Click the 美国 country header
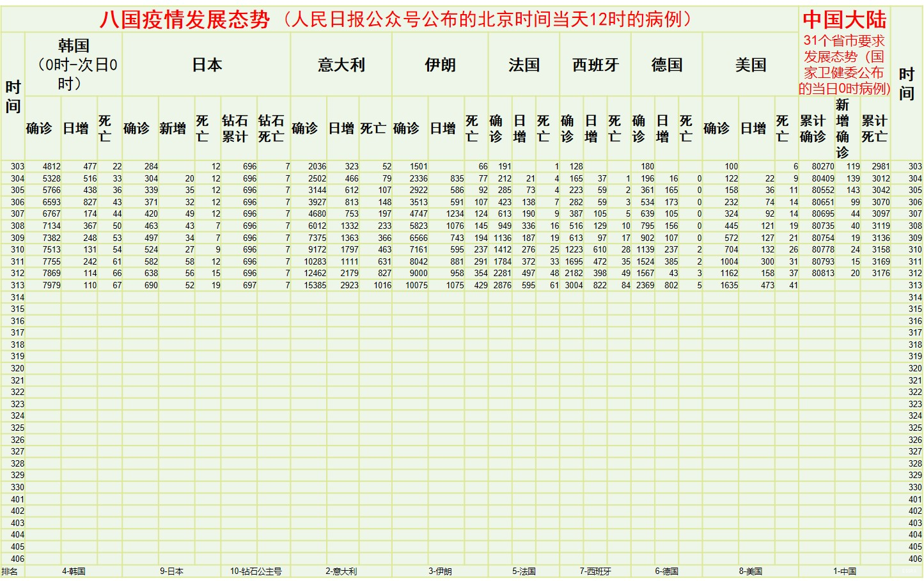924x581 pixels. pyautogui.click(x=750, y=65)
